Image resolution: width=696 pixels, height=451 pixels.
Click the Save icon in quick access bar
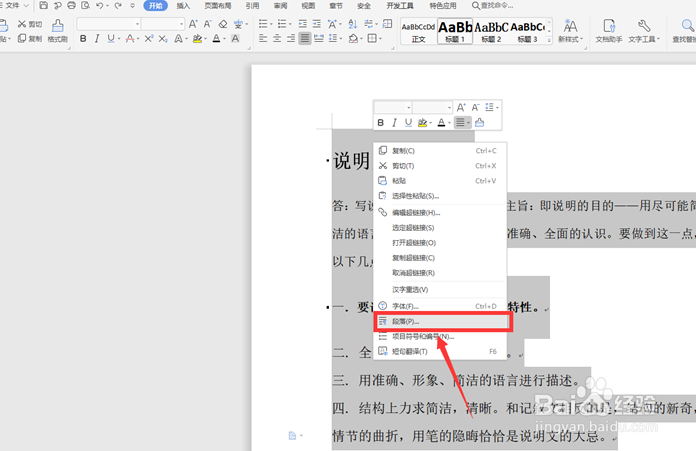click(x=44, y=5)
